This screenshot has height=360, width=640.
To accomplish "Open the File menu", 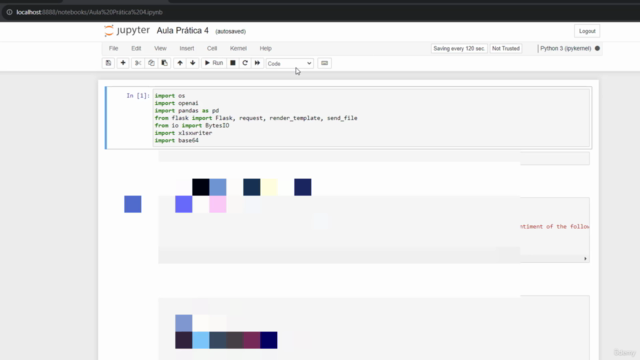I will 113,48.
